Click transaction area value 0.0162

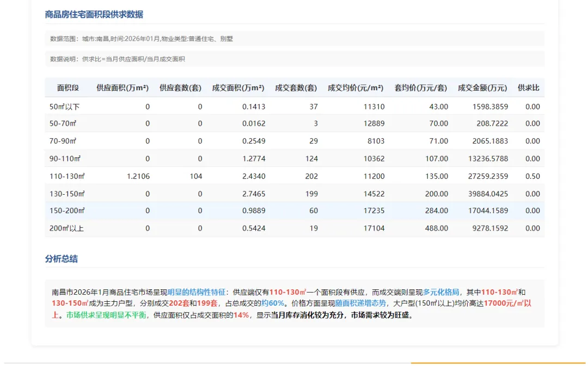254,123
